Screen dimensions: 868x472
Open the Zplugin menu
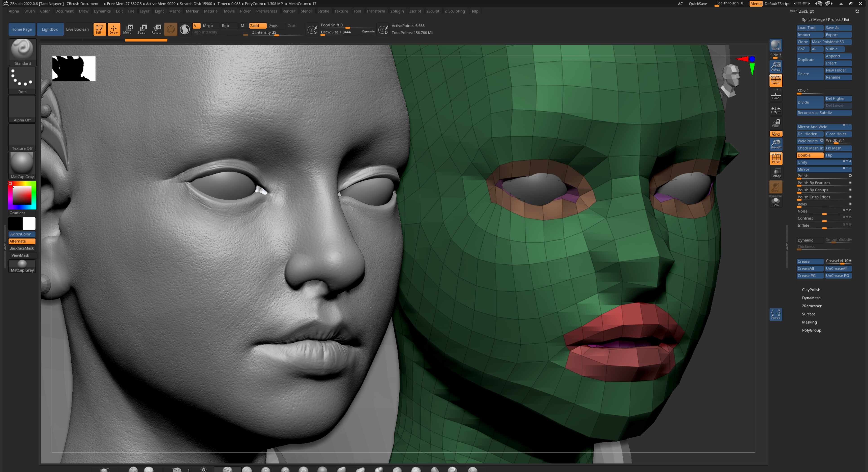click(x=397, y=11)
